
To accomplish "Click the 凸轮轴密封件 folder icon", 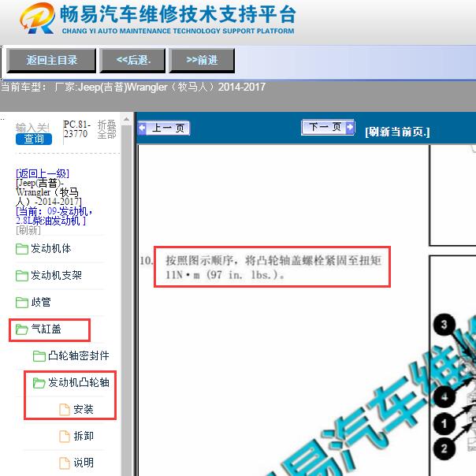I will 39,355.
